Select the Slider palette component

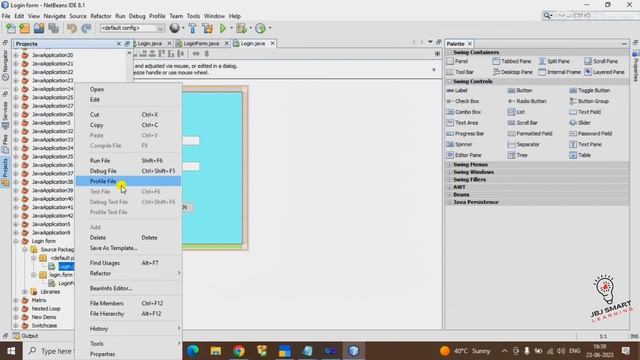(580, 122)
